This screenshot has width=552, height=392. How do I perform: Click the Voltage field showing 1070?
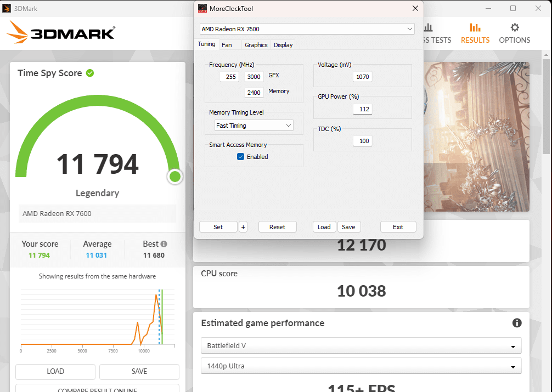coord(362,77)
